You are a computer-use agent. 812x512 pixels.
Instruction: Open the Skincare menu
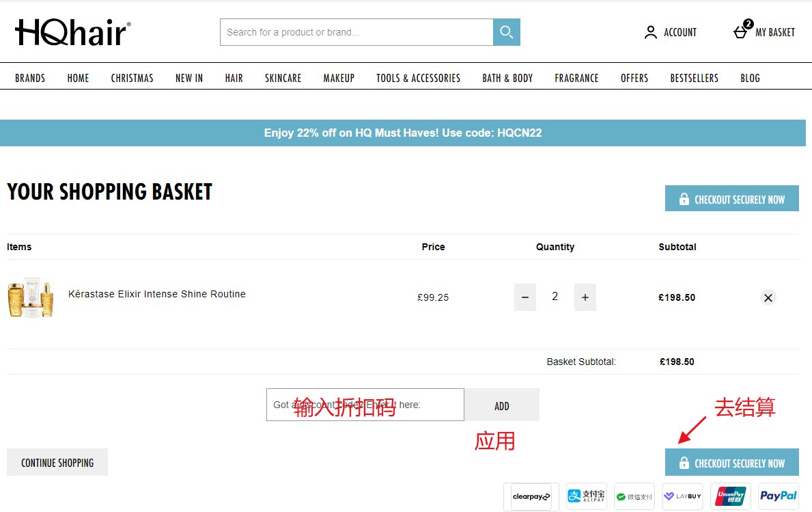[283, 78]
